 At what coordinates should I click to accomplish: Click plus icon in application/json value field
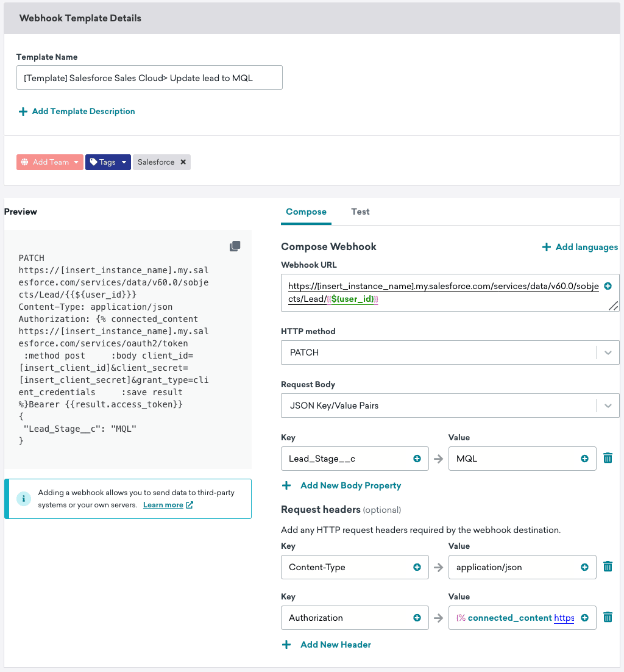(584, 567)
